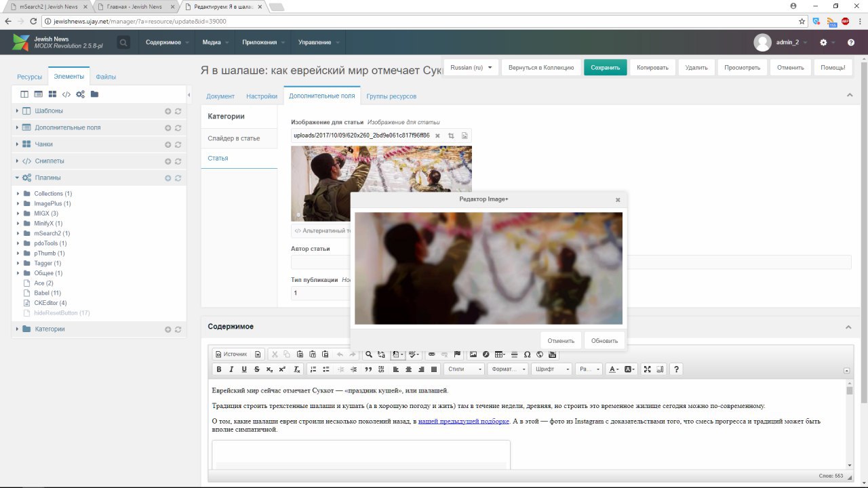The width and height of the screenshot is (868, 488).
Task: Open the Russian (ru) language dropdown
Action: (471, 68)
